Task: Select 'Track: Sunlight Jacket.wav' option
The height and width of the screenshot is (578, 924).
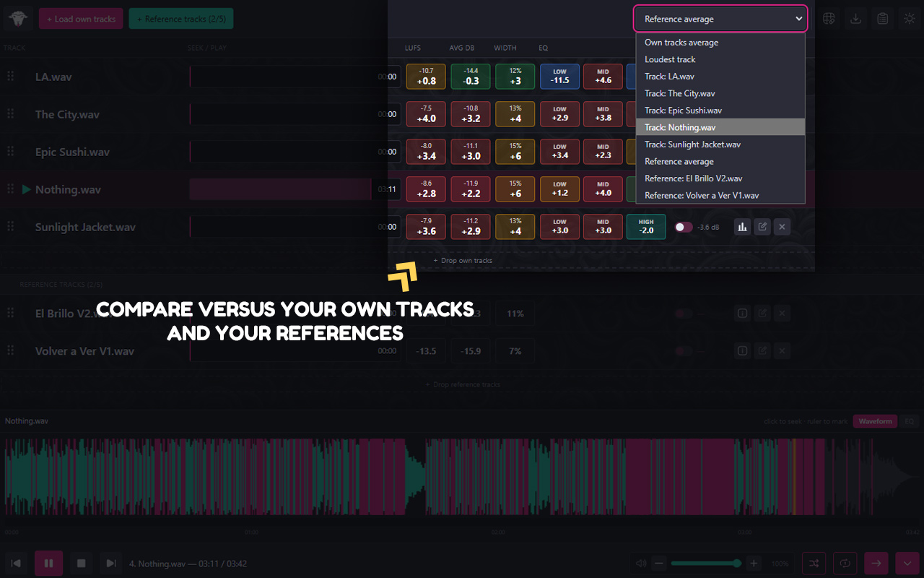Action: click(x=720, y=144)
